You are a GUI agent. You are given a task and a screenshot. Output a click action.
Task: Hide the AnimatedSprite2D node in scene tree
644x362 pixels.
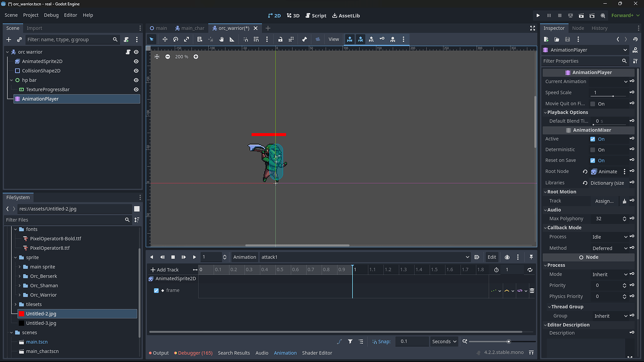(135, 61)
